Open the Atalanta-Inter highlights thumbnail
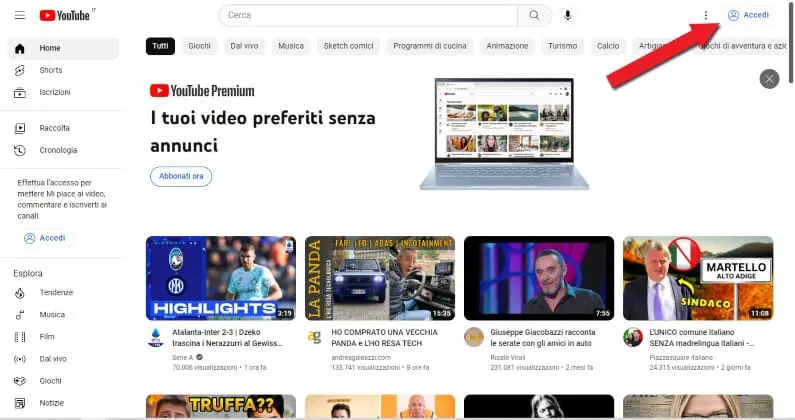The height and width of the screenshot is (420, 795). tap(221, 278)
